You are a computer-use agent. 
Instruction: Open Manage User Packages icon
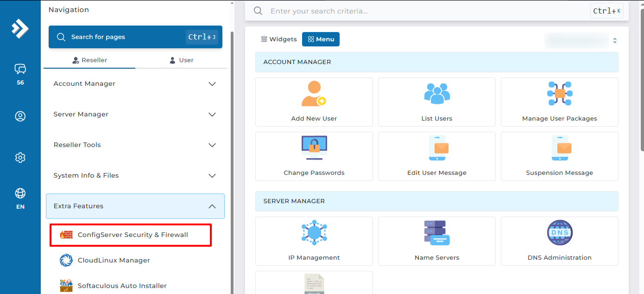(559, 94)
